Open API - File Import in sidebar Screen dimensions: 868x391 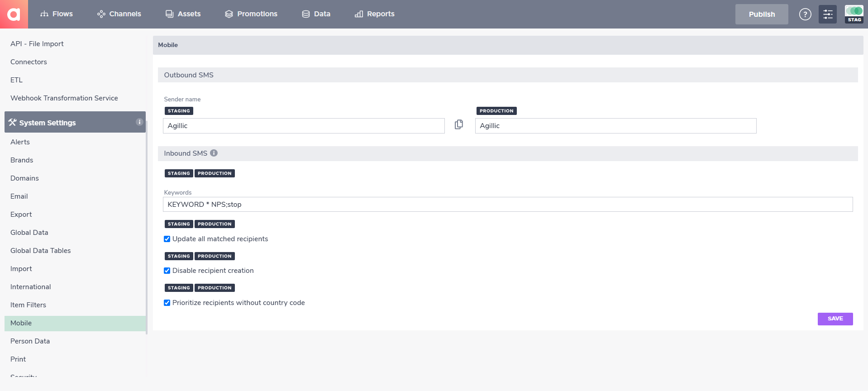[x=37, y=44]
